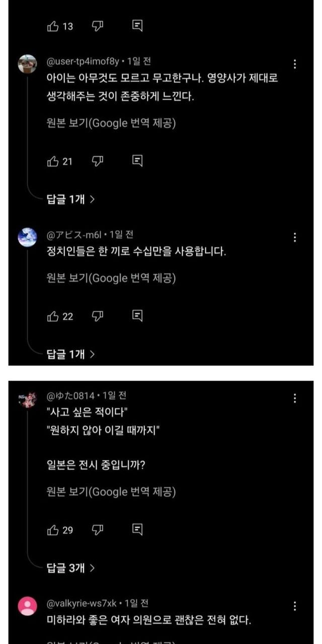Dislike the top comment with 13 likes

(x=98, y=26)
